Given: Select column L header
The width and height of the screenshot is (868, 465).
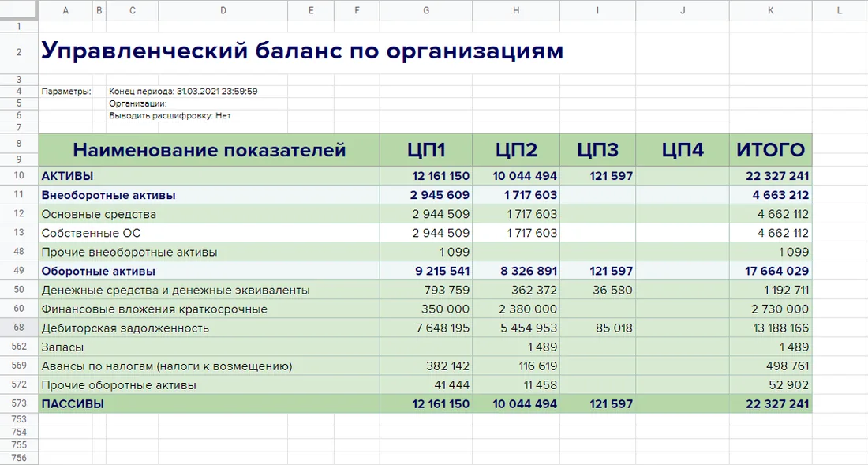Looking at the screenshot, I should pos(840,10).
